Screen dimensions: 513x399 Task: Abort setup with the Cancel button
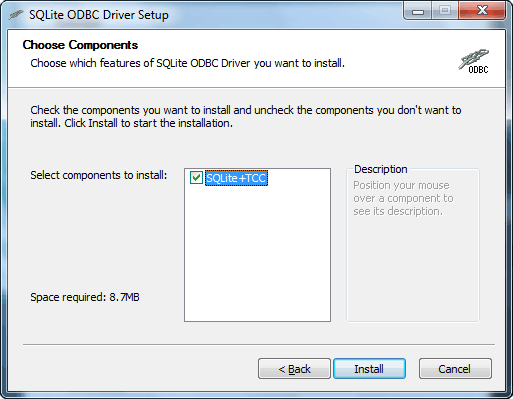click(455, 369)
